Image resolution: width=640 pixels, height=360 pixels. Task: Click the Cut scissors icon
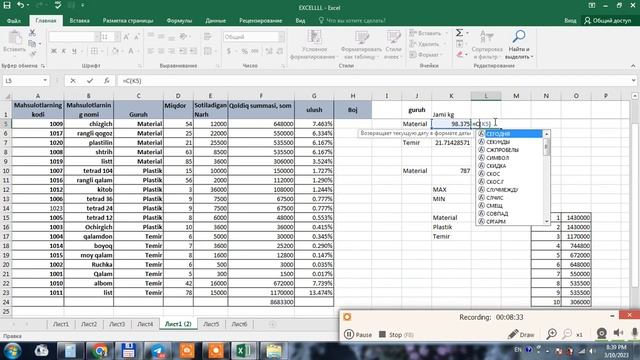pos(33,33)
